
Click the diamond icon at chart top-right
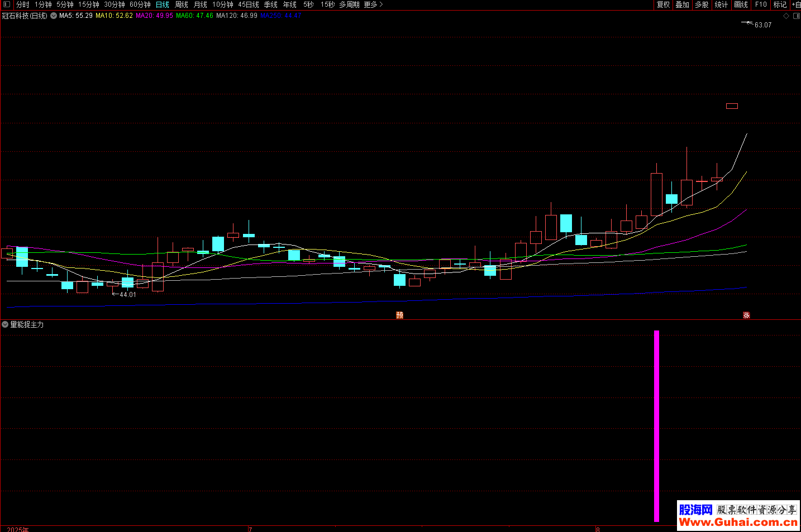pyautogui.click(x=786, y=16)
